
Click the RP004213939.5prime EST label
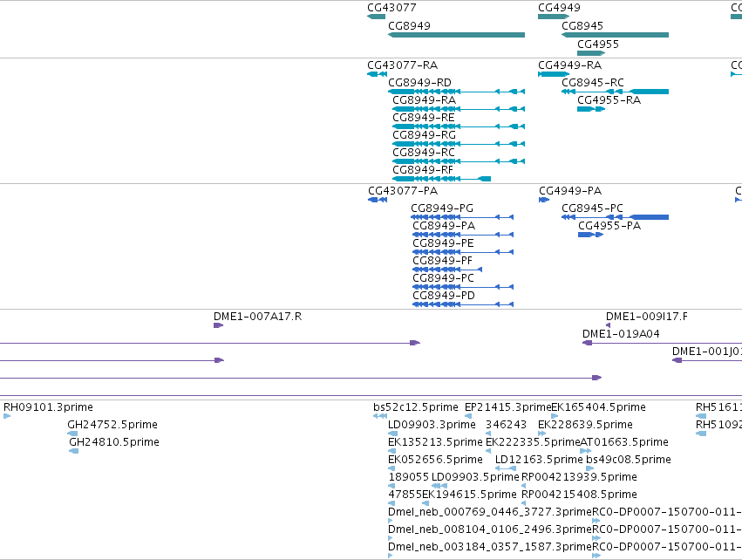[579, 477]
